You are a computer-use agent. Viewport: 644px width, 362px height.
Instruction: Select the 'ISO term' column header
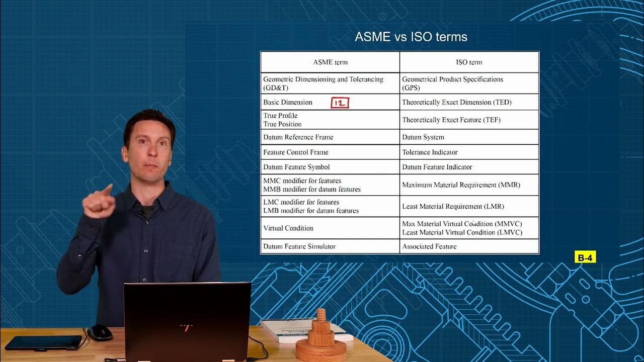tap(469, 62)
